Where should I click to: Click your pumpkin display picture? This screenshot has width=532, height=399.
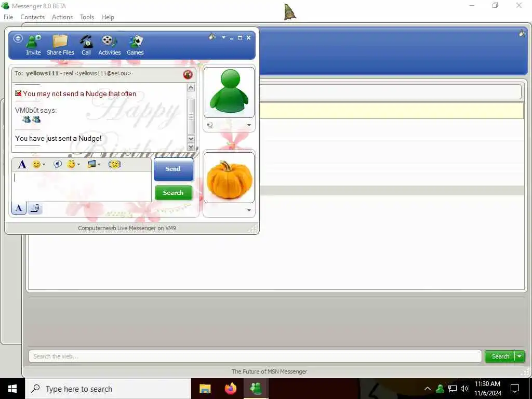pos(229,178)
